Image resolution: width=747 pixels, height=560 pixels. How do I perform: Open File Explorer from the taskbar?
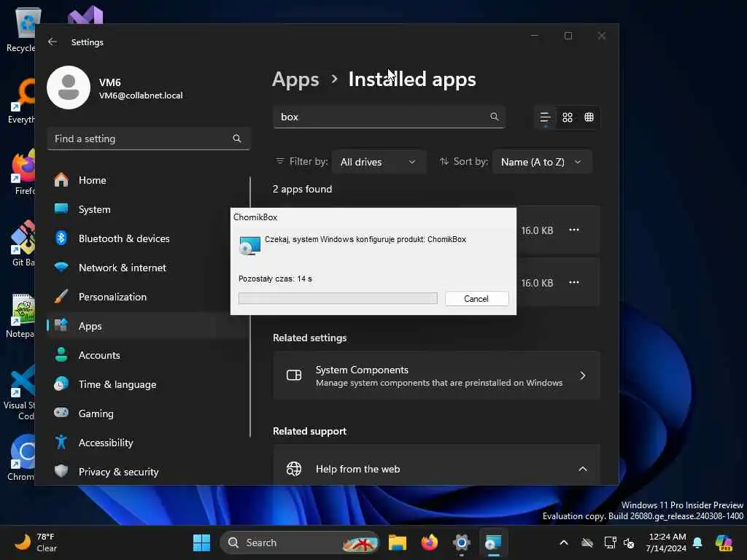pos(398,542)
